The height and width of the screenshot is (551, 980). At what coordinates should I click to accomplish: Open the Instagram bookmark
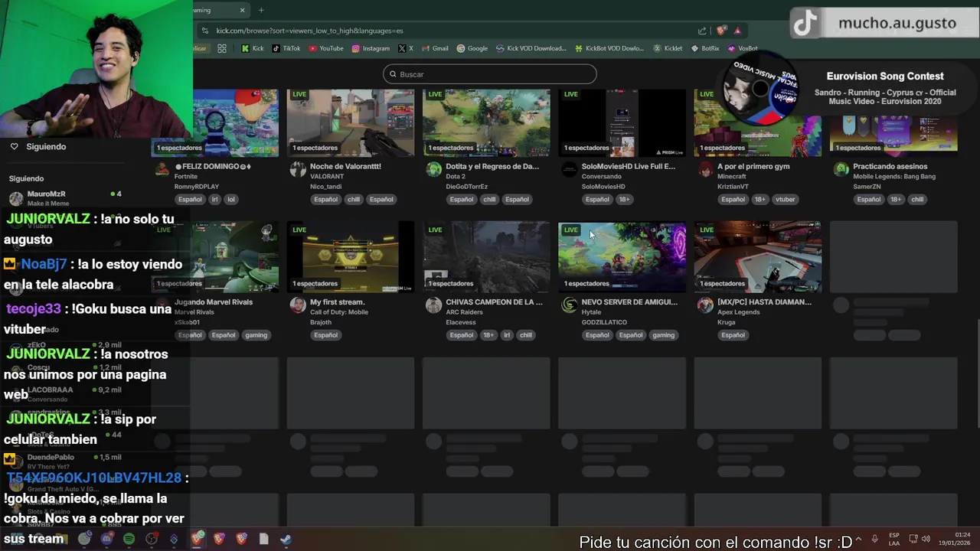point(371,48)
